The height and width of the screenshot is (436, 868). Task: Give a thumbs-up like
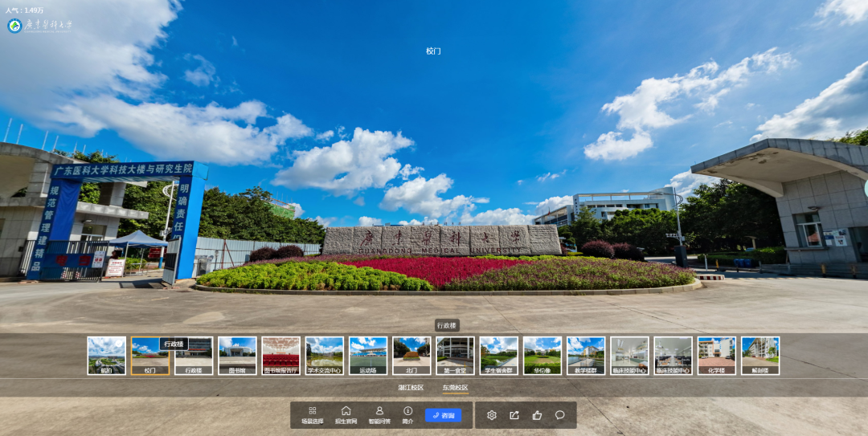(x=537, y=415)
